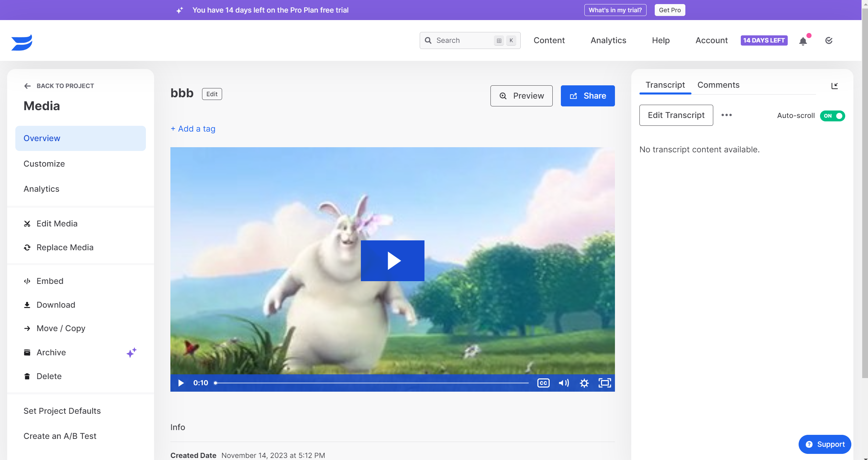The height and width of the screenshot is (460, 868).
Task: Switch to the Comments tab
Action: coord(718,85)
